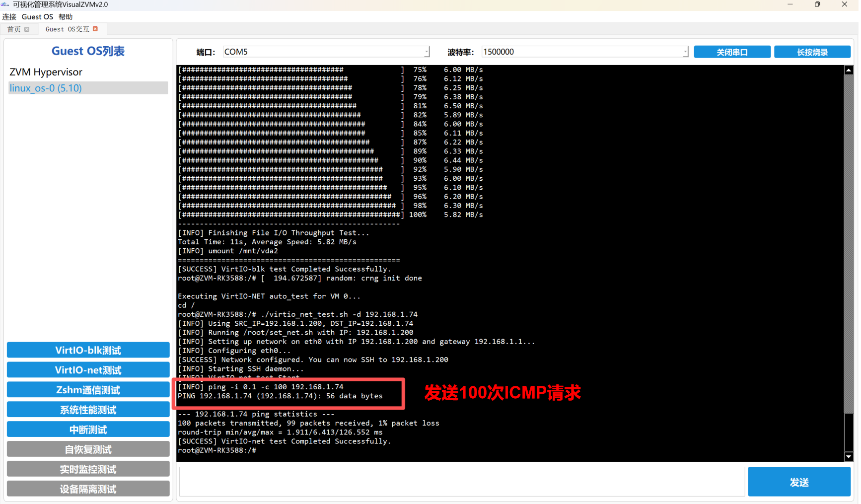Click the VisualZVM app icon in title bar
Image resolution: width=861 pixels, height=504 pixels.
click(x=5, y=4)
